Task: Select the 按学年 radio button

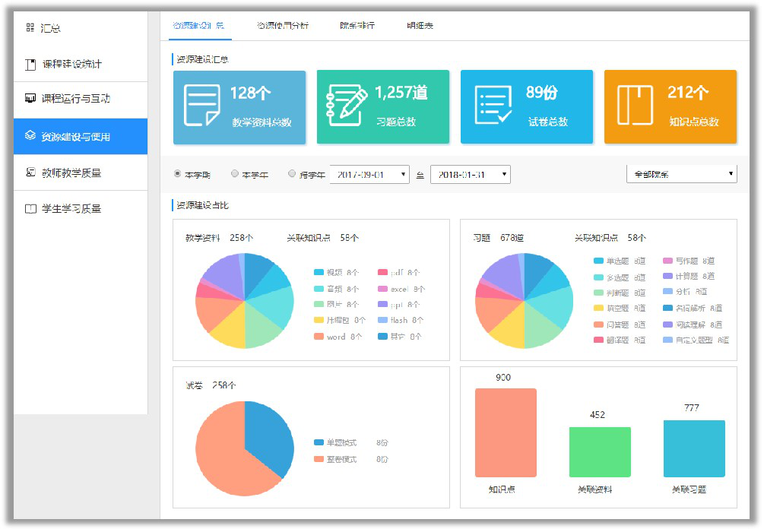Action: tap(293, 174)
